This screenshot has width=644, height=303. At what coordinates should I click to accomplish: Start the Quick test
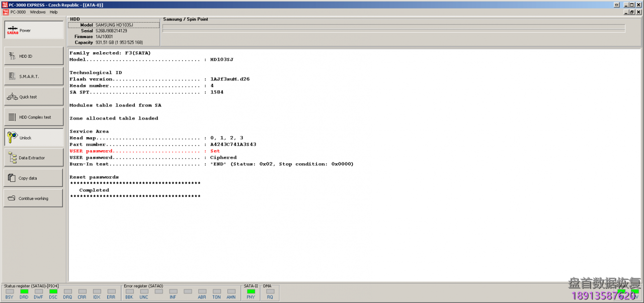coord(34,97)
